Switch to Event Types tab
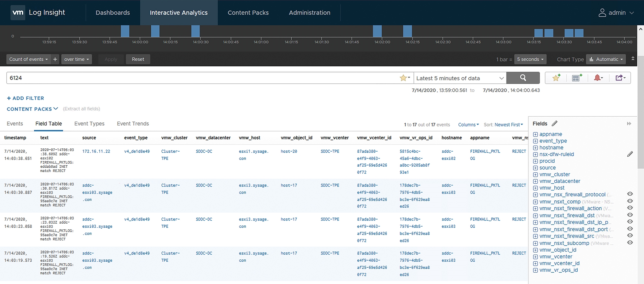This screenshot has height=284, width=644. pos(89,124)
